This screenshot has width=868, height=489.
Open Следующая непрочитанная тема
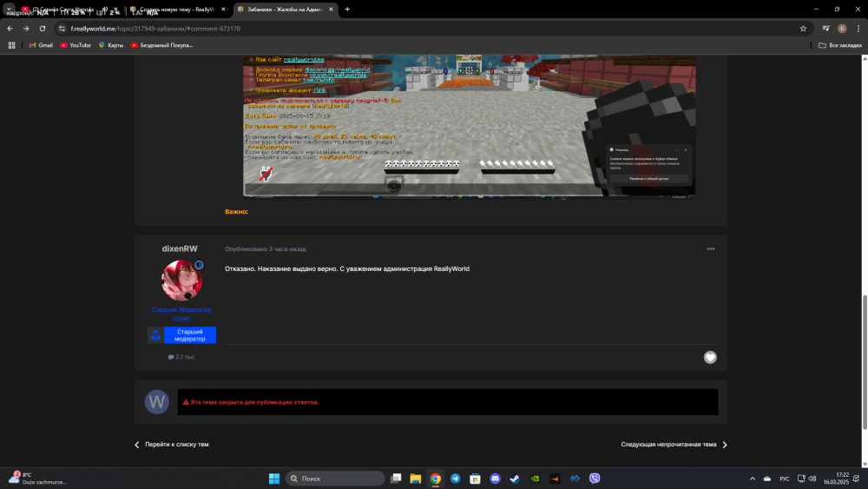(x=674, y=445)
